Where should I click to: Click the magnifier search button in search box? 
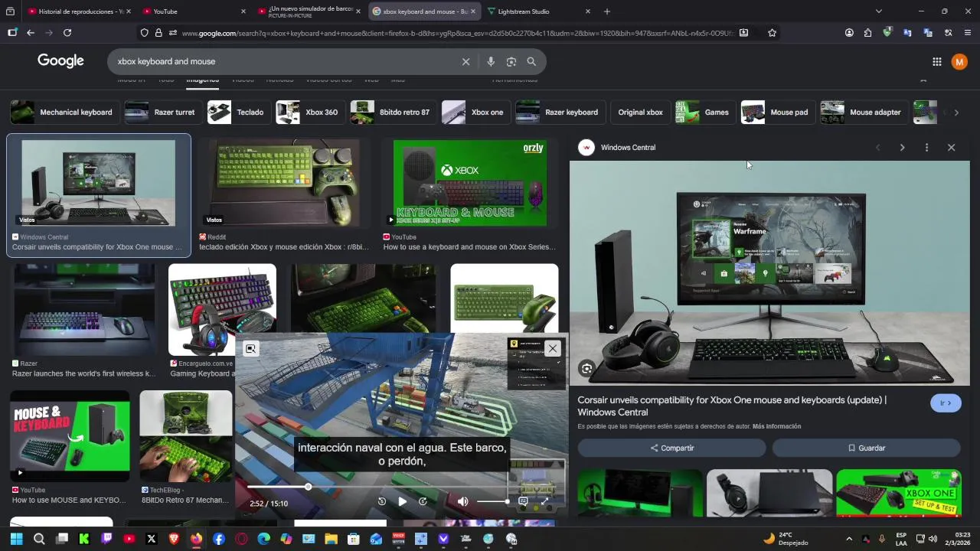pyautogui.click(x=531, y=61)
